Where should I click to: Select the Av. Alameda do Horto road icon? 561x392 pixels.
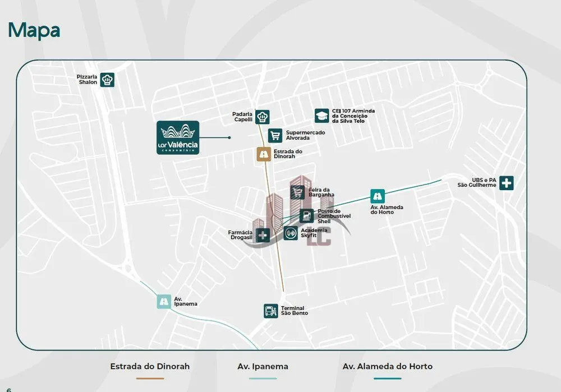coord(378,196)
